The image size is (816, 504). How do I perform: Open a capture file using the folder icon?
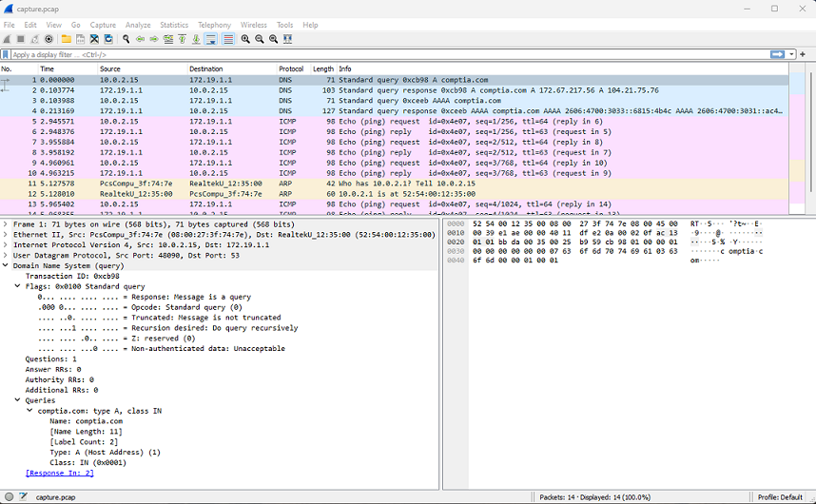tap(66, 39)
